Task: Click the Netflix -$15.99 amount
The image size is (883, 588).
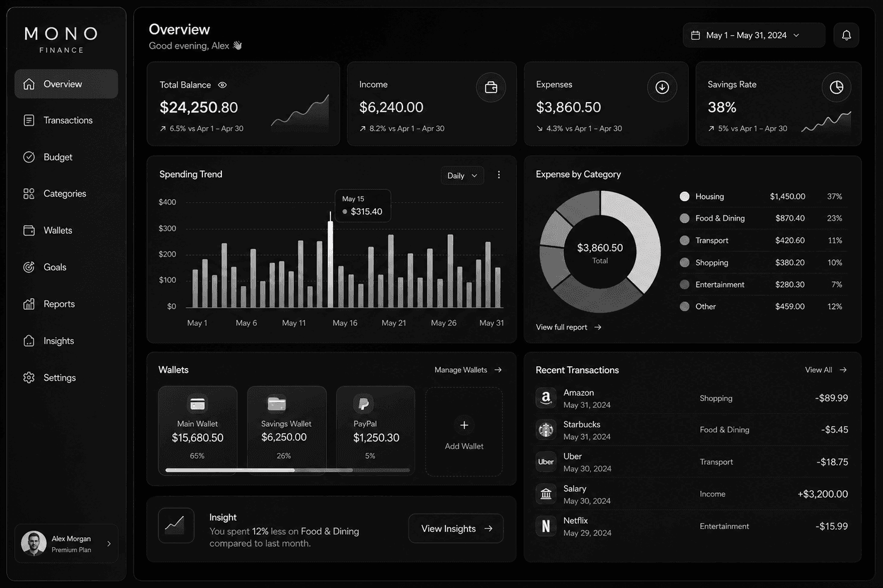Action: coord(831,526)
